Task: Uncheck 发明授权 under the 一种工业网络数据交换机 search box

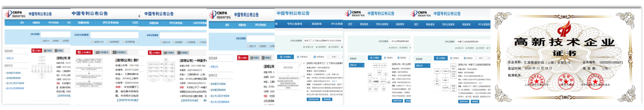Action: pyautogui.click(x=400, y=48)
